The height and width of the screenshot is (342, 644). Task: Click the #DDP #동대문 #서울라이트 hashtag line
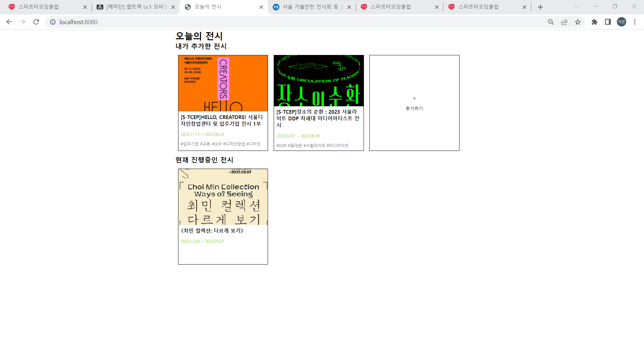312,146
